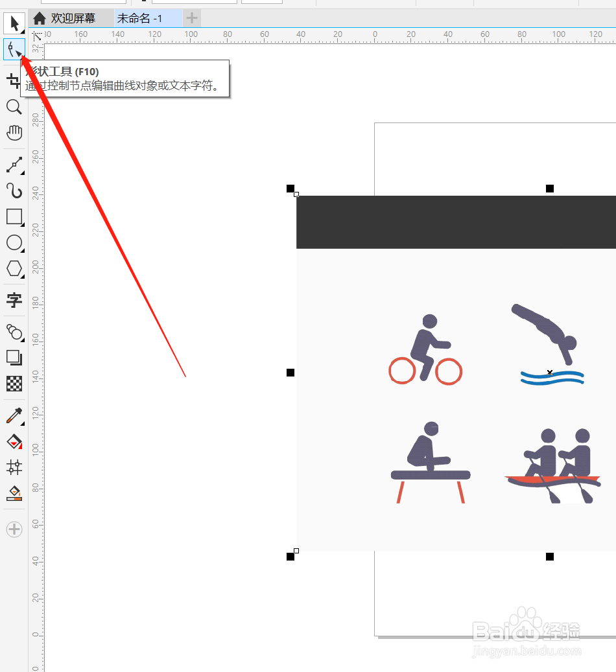This screenshot has height=672, width=616.
Task: Click the seated figure on bench pictogram
Action: 431,463
